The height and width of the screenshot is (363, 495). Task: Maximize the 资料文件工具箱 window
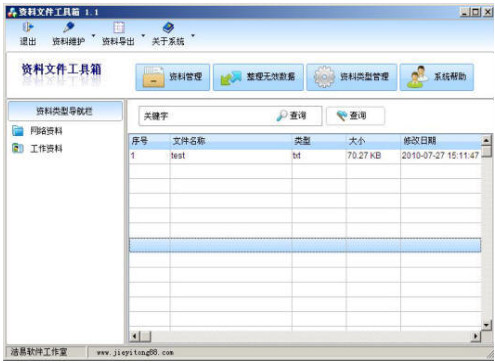tap(476, 12)
